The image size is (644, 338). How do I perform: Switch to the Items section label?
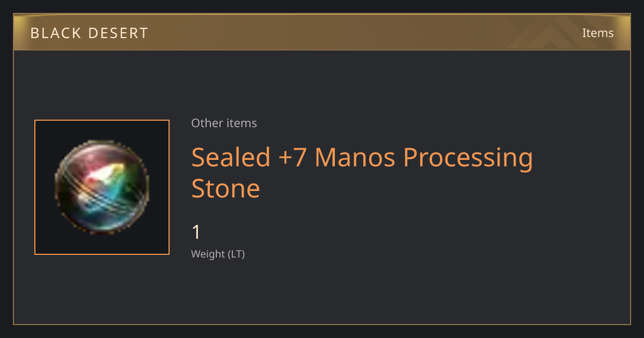(x=598, y=33)
